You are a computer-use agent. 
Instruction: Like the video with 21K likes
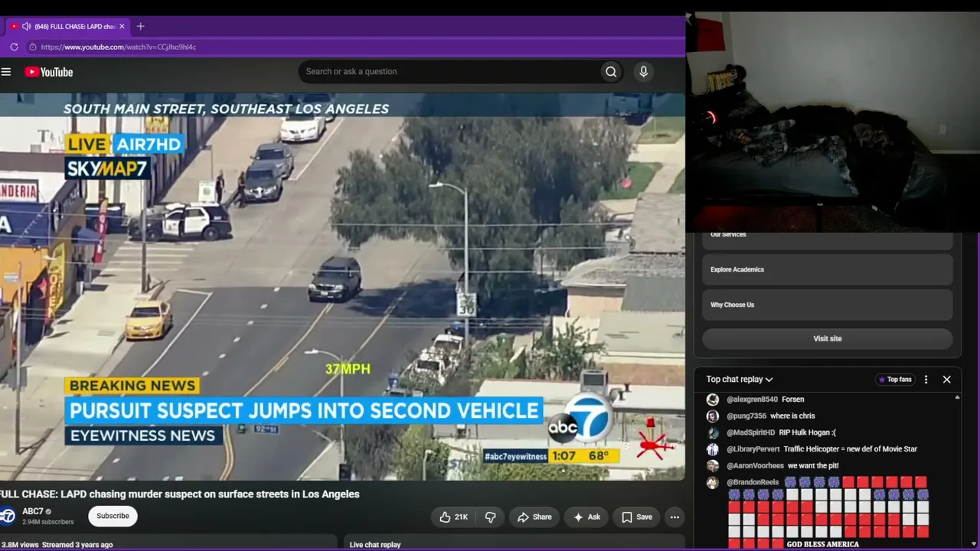point(453,517)
